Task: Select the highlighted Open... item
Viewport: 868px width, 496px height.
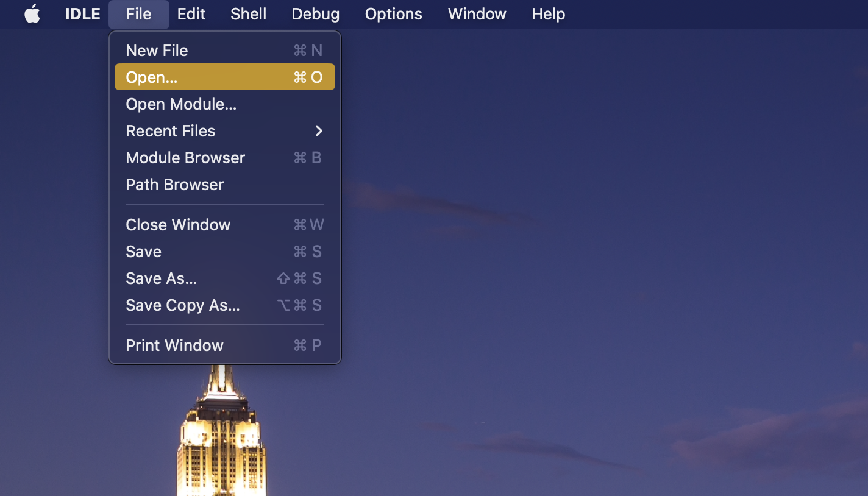Action: (x=152, y=77)
